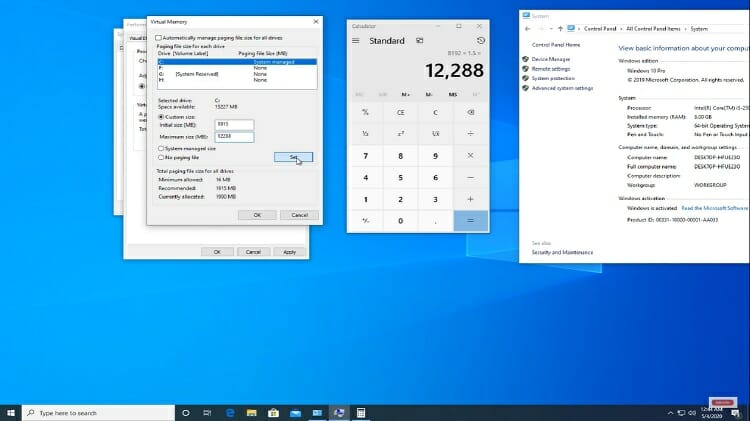Click the Calculator history icon
This screenshot has width=750, height=421.
[481, 41]
